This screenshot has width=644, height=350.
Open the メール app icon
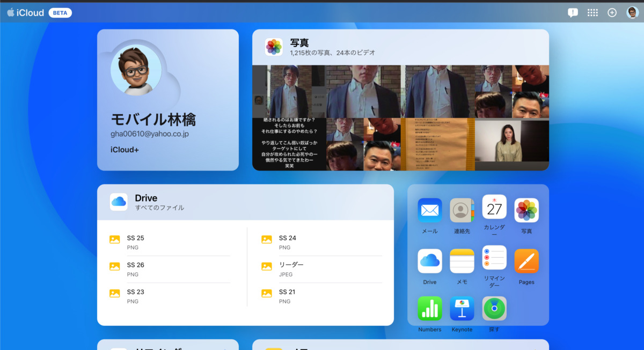click(x=429, y=208)
